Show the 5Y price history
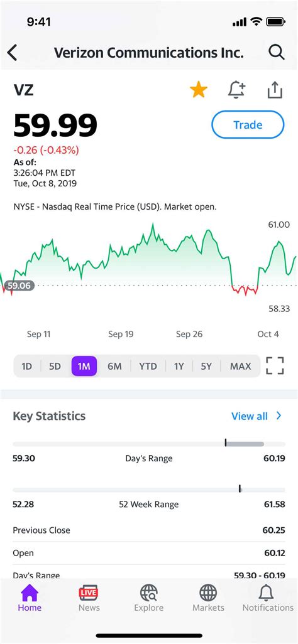The image size is (298, 644). click(206, 366)
